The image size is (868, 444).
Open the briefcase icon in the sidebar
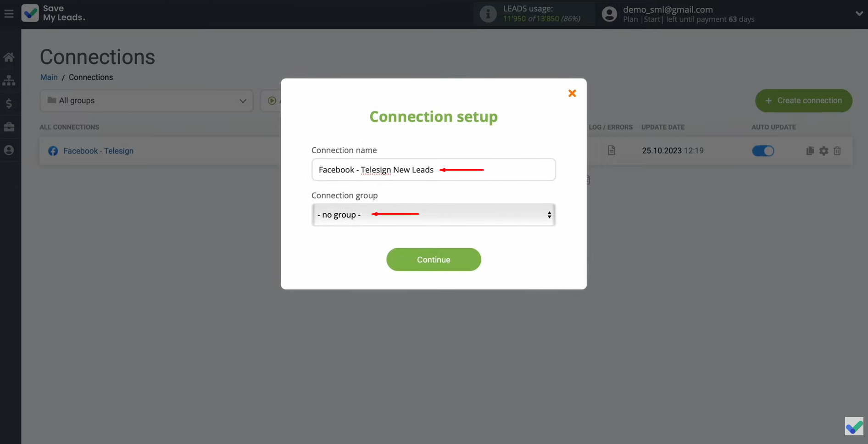pyautogui.click(x=9, y=127)
